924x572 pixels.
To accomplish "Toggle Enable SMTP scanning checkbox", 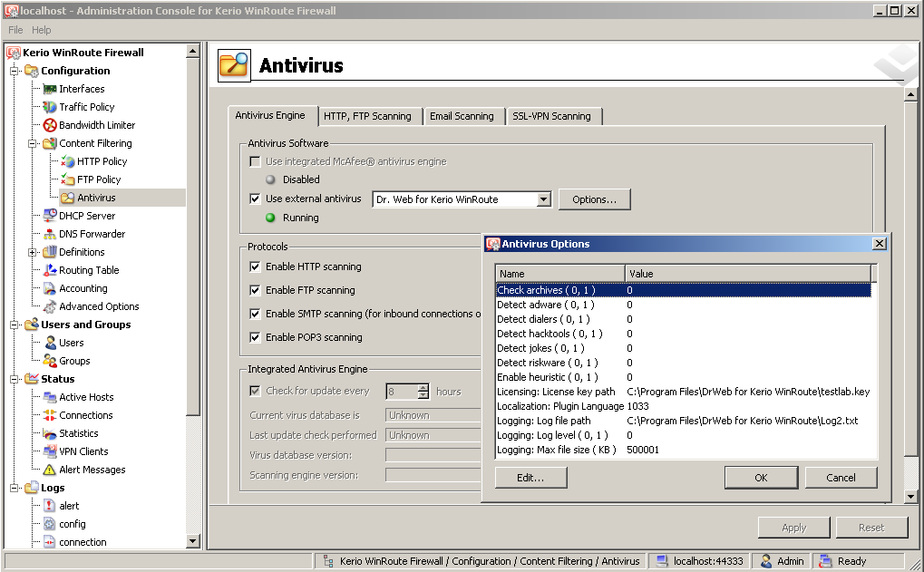I will pyautogui.click(x=255, y=314).
